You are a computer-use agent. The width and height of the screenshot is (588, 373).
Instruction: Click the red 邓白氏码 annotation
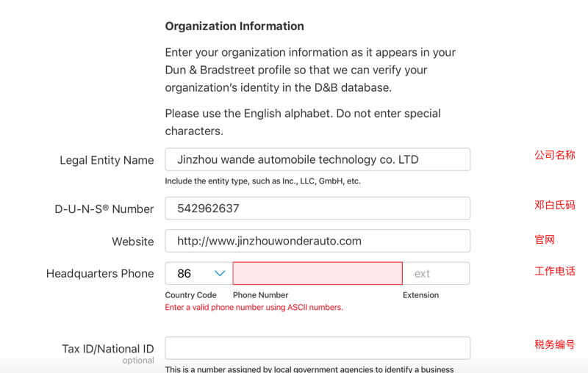(x=555, y=205)
